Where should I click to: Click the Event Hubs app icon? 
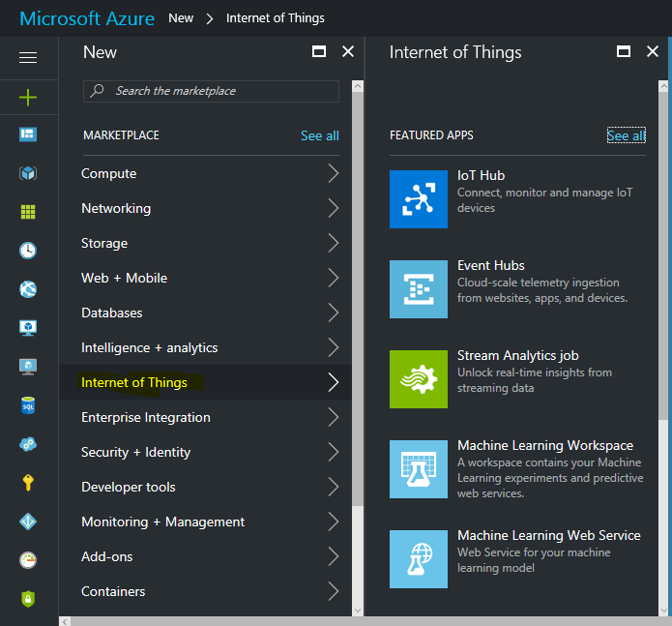pyautogui.click(x=419, y=289)
